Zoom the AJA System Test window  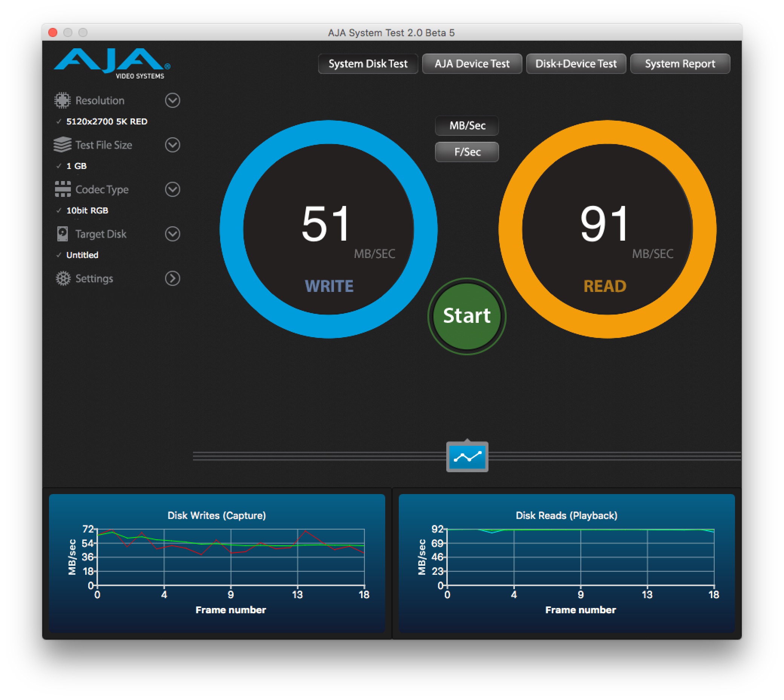83,32
